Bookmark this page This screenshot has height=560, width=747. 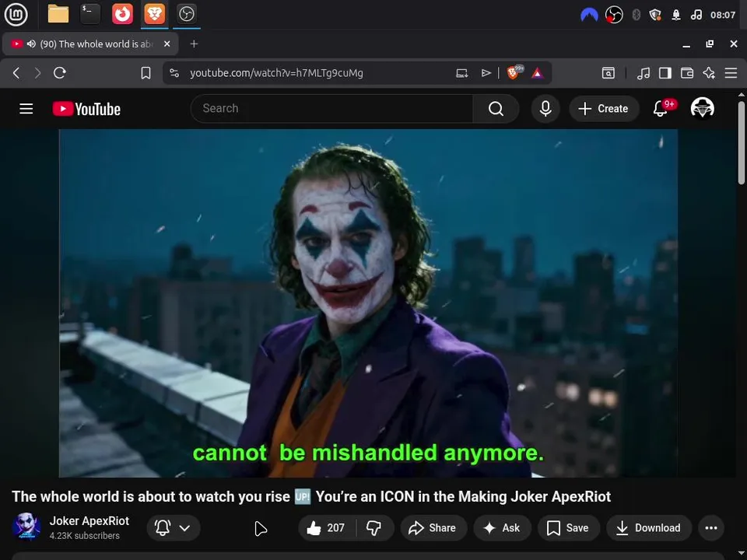[x=146, y=73]
